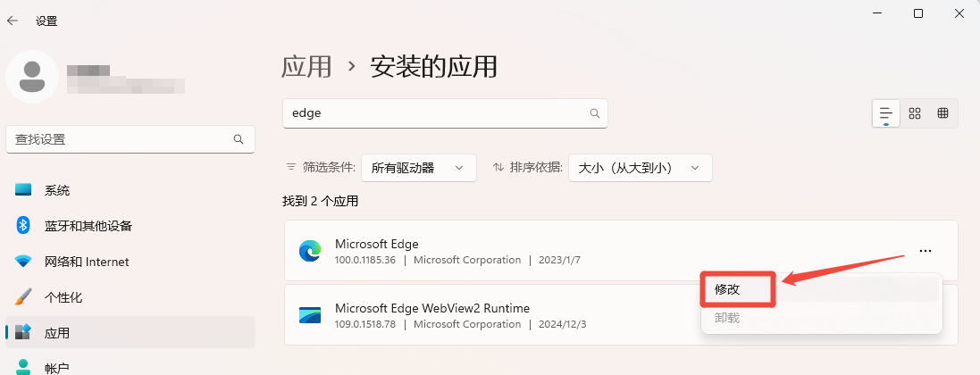Image resolution: width=980 pixels, height=375 pixels.
Task: Click the Wi-Fi network icon
Action: tap(23, 262)
